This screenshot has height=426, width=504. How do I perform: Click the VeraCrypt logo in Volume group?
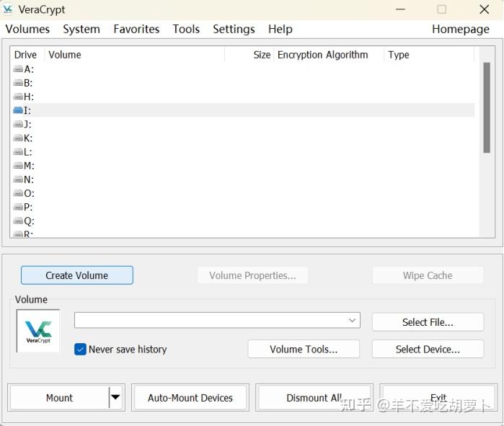[x=38, y=332]
